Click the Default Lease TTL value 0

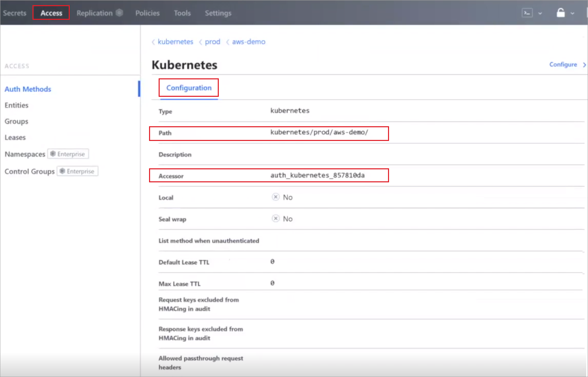pos(272,261)
